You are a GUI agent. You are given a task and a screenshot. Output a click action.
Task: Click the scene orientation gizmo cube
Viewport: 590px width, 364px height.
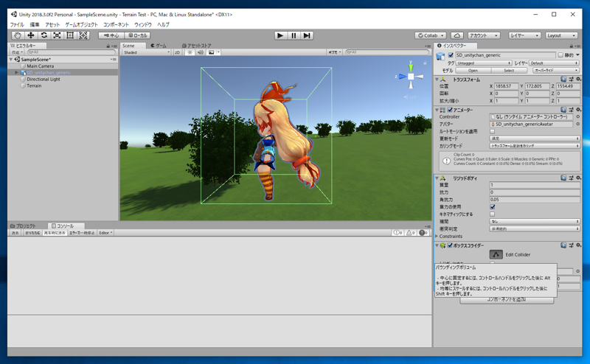[x=411, y=77]
